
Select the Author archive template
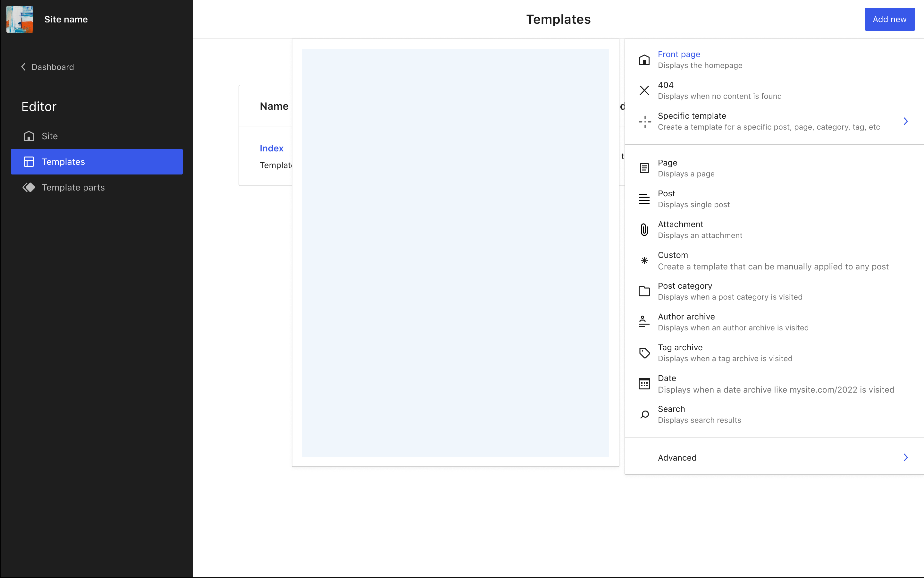click(x=774, y=322)
